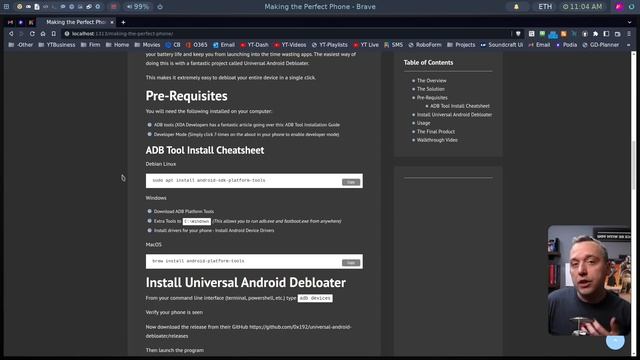The width and height of the screenshot is (640, 360).
Task: Open the Brave wallet icon
Action: (618, 34)
